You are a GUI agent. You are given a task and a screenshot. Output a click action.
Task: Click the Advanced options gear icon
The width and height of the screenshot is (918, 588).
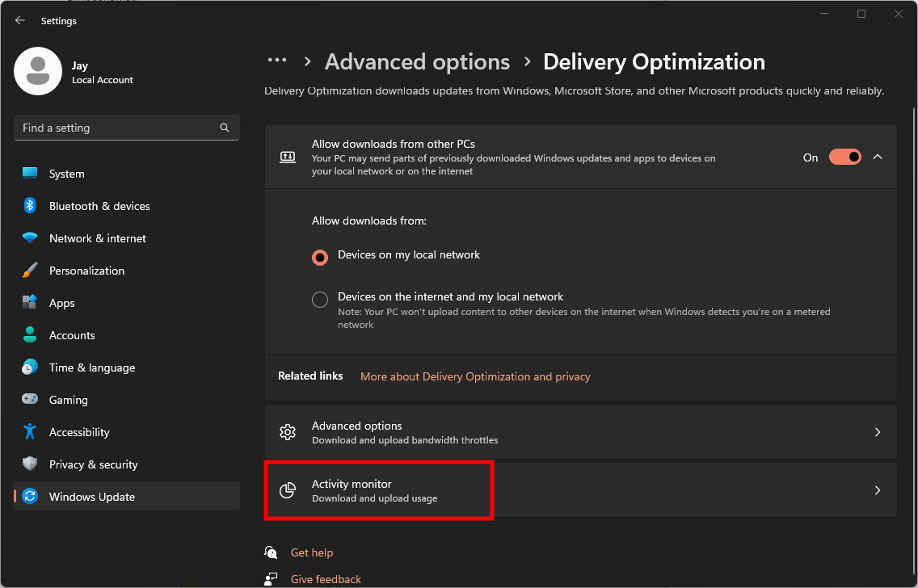click(x=288, y=432)
